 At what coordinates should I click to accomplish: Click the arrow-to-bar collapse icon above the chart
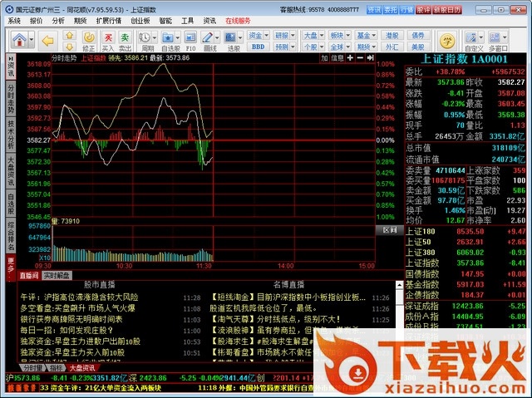pos(370,58)
